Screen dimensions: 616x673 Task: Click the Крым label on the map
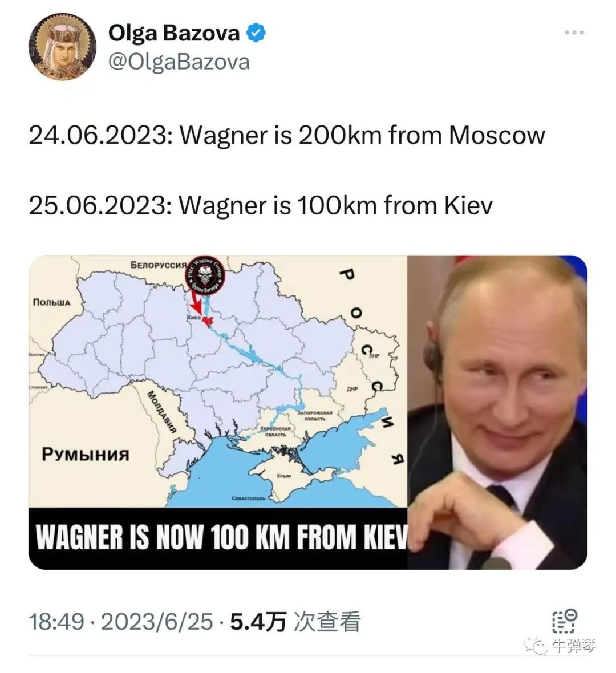tap(283, 476)
